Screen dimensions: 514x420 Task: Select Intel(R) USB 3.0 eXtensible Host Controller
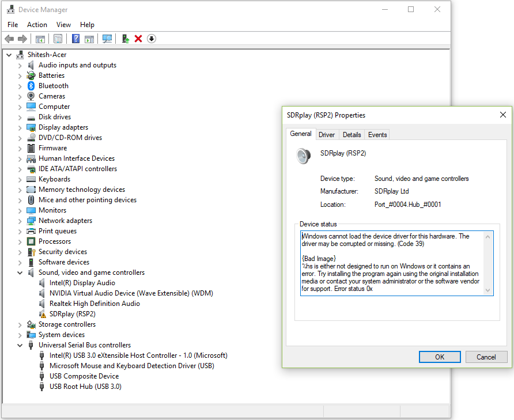coord(138,355)
